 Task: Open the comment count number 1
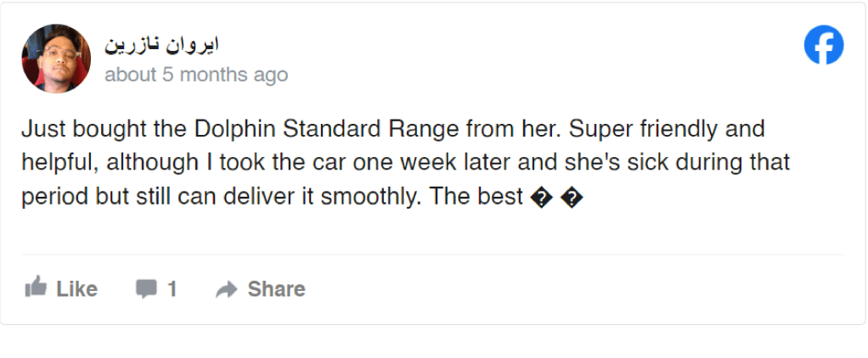point(172,289)
